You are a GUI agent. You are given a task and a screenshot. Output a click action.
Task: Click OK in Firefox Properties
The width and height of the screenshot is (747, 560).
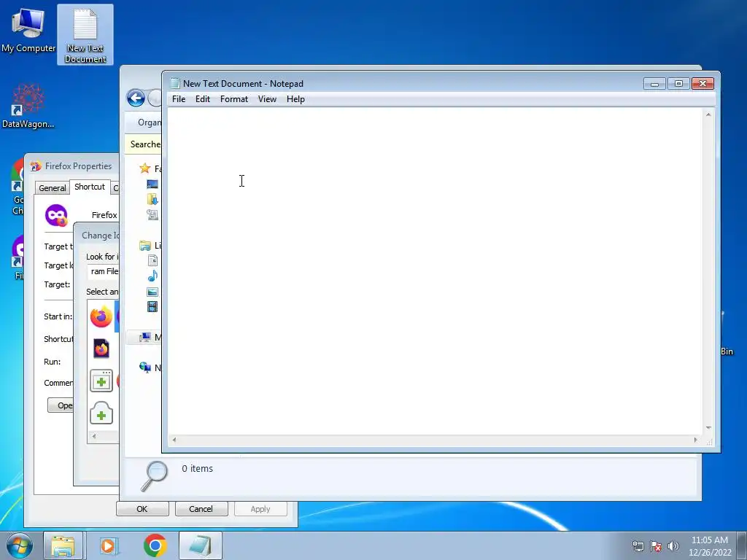click(x=142, y=508)
